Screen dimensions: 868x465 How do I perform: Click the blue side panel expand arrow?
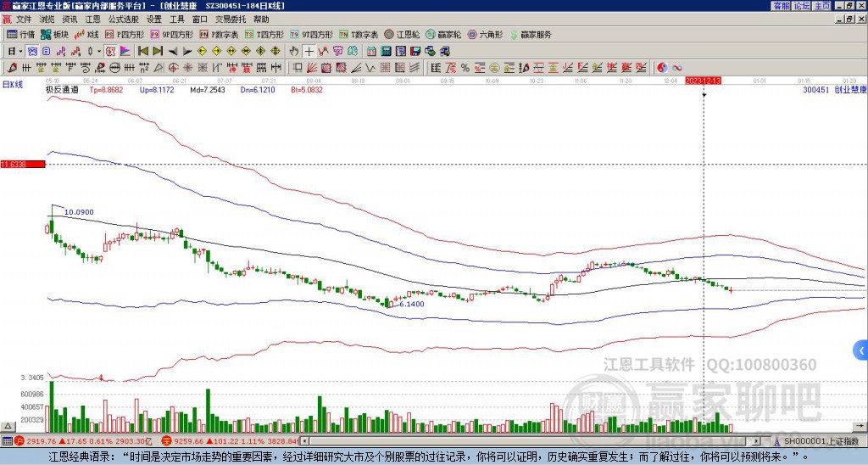[861, 350]
